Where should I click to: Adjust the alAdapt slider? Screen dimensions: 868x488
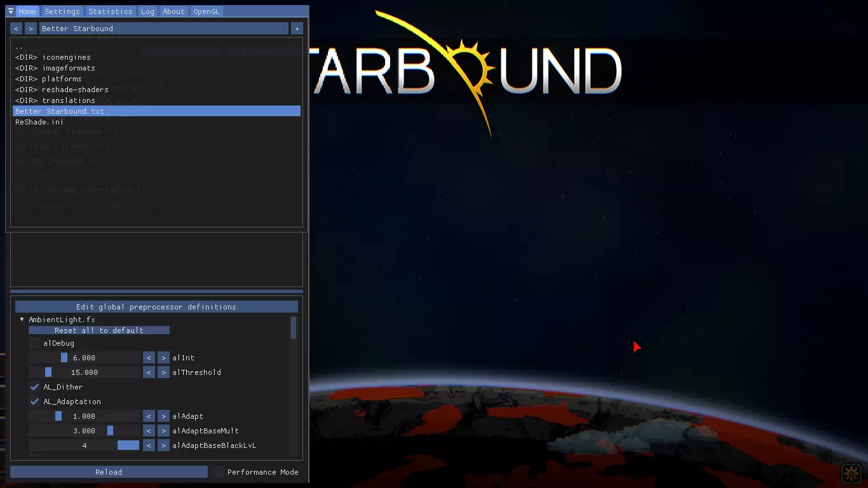coord(84,416)
